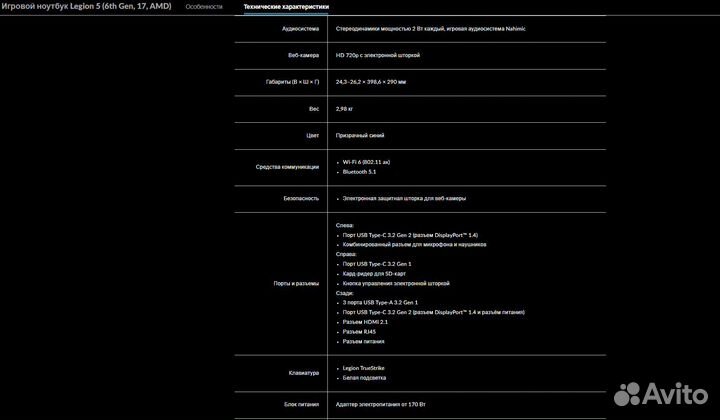
Task: Click Кнопка управления электронной шторкой entry
Action: [x=396, y=283]
